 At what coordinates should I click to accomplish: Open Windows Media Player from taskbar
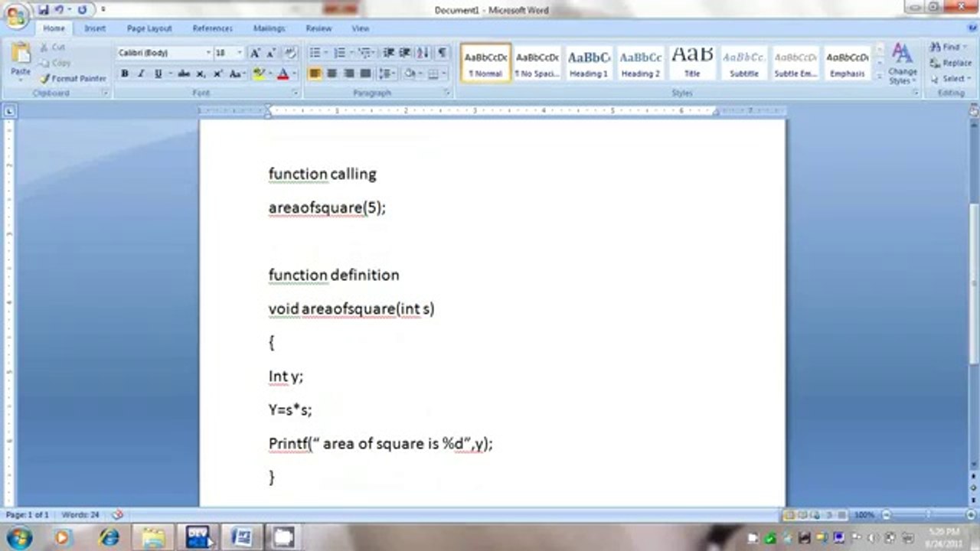click(62, 537)
